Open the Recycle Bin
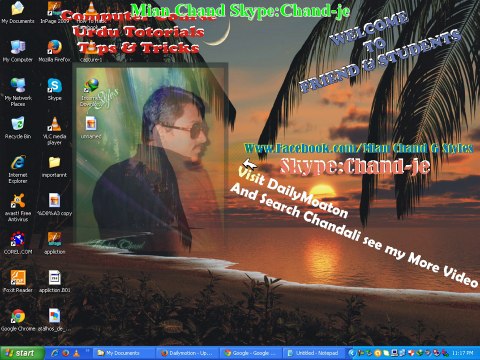Screen dimensions: 480x360 pos(18,127)
